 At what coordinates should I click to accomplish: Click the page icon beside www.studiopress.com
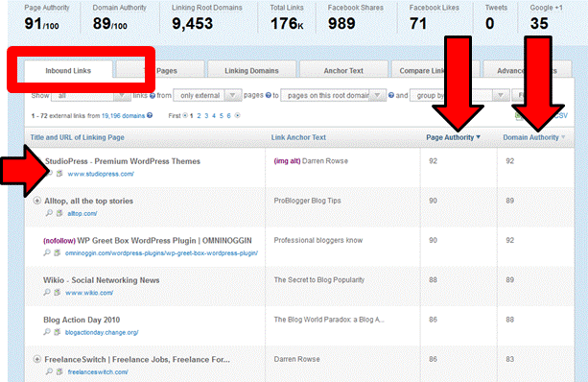click(x=59, y=174)
